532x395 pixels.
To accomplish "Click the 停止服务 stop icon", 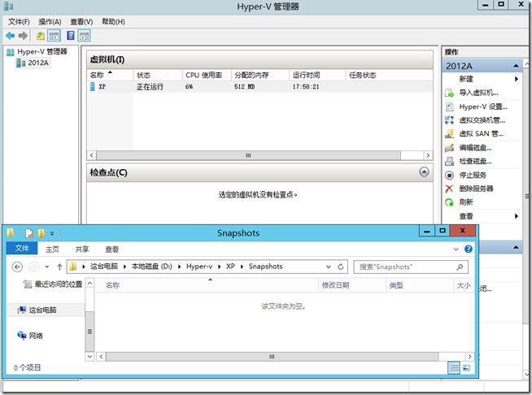I will coord(449,175).
